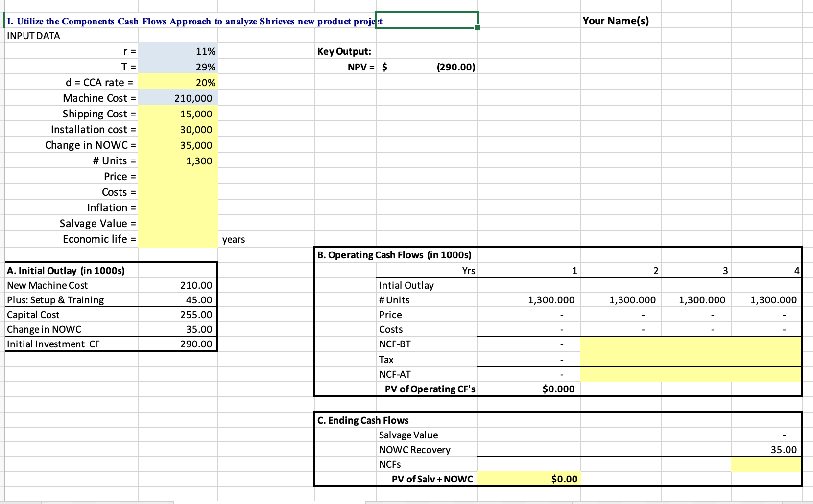The image size is (813, 504).
Task: Select the Machine Cost value 210,000
Action: coord(178,98)
